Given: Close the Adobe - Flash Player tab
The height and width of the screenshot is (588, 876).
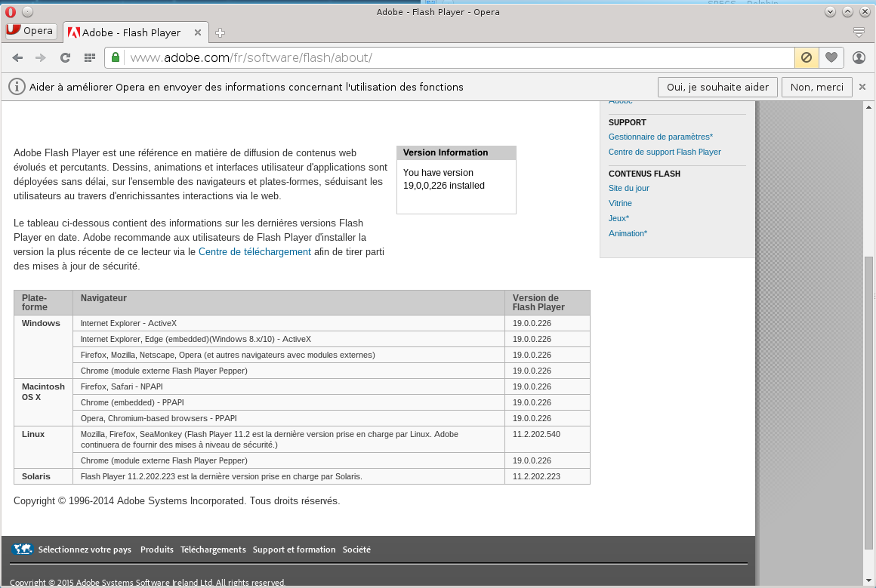Looking at the screenshot, I should 198,32.
